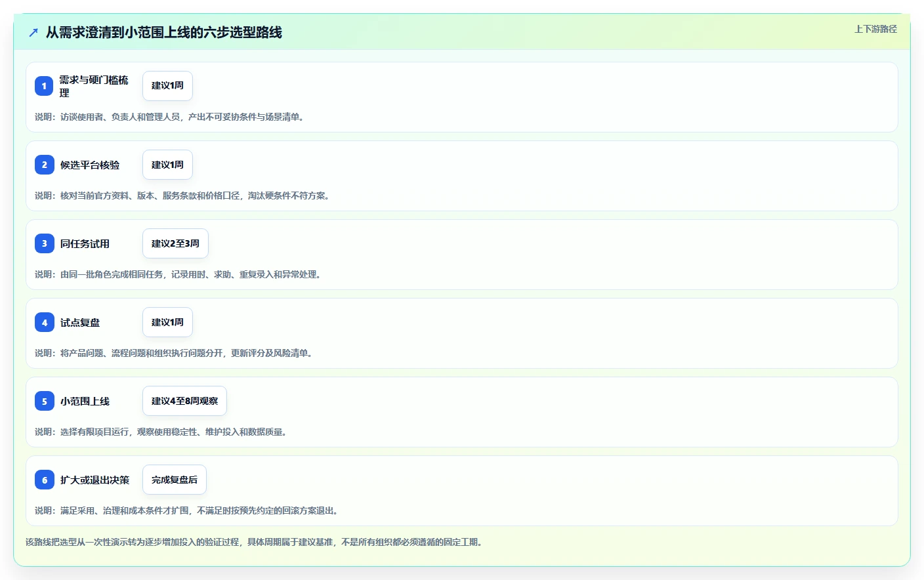924x580 pixels.
Task: Select step title 小范围上线
Action: coord(85,401)
